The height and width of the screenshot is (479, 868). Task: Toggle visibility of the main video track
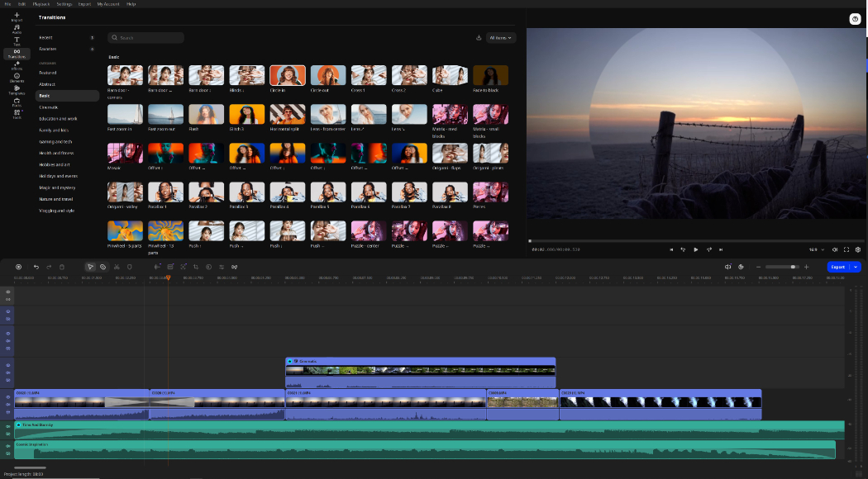(7, 397)
